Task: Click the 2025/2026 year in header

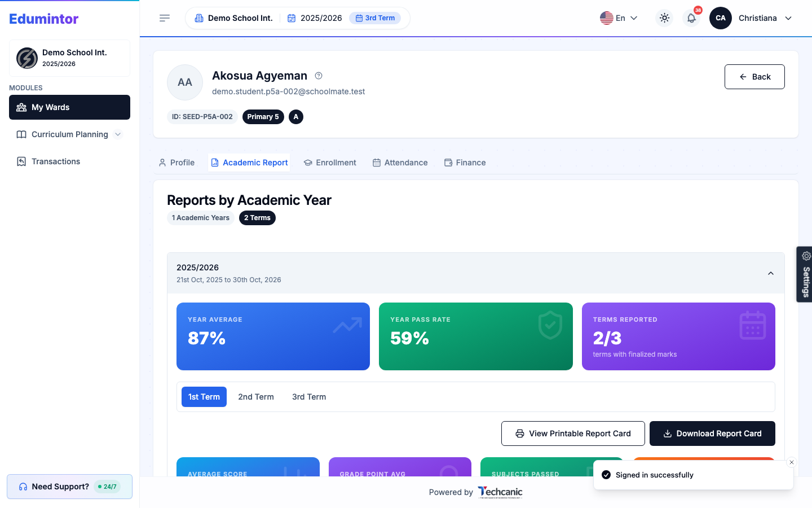Action: click(x=315, y=18)
